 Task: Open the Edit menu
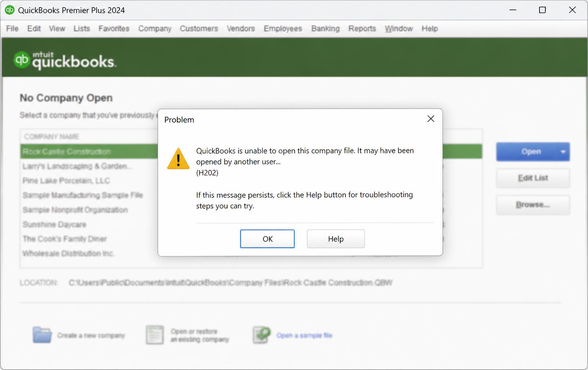pyautogui.click(x=34, y=29)
